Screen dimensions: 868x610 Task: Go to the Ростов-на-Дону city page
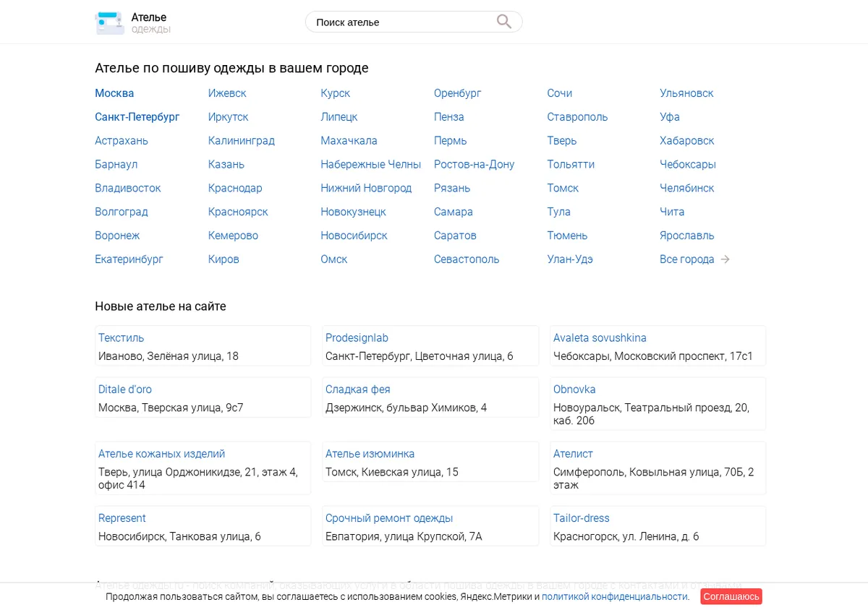474,164
